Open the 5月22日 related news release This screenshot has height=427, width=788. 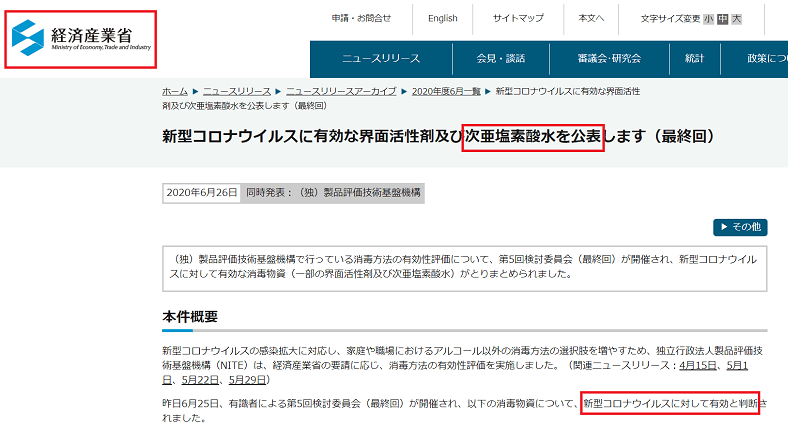(x=200, y=380)
